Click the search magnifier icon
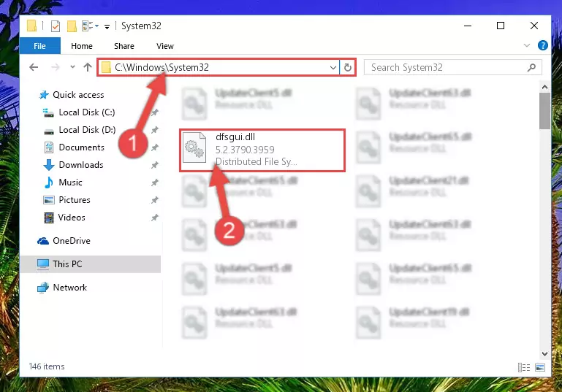The height and width of the screenshot is (392, 562). pos(531,67)
